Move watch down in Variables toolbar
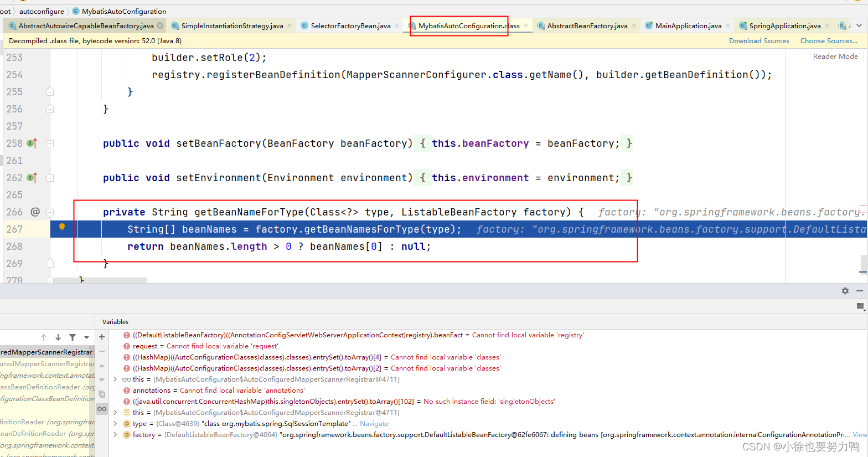The image size is (868, 457). coord(102,380)
